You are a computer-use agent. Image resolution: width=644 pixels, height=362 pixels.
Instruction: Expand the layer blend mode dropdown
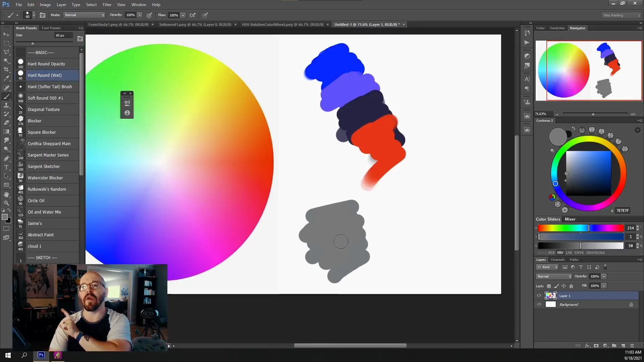(553, 277)
